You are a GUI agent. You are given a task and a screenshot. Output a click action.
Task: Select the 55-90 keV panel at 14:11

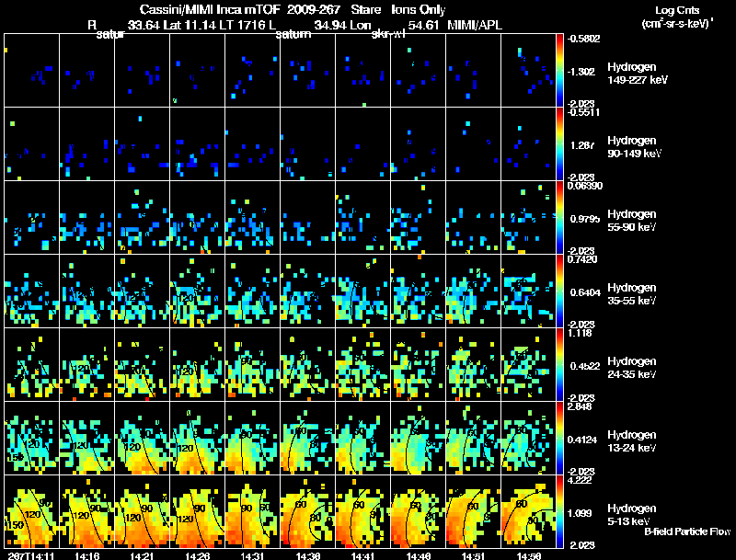pyautogui.click(x=32, y=218)
